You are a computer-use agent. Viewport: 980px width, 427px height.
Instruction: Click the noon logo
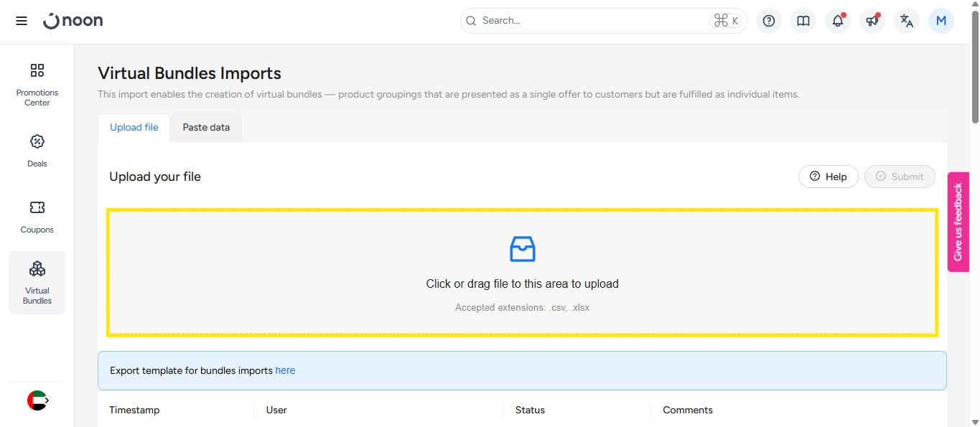click(73, 21)
